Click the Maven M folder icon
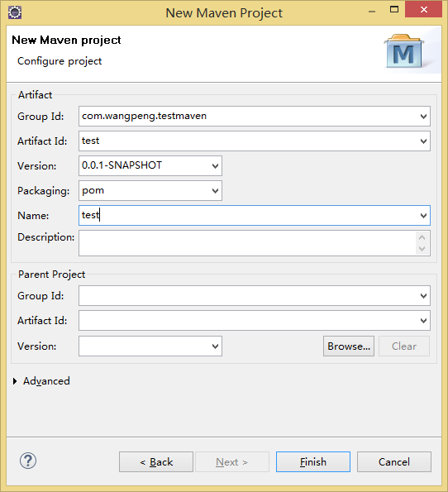 [404, 51]
